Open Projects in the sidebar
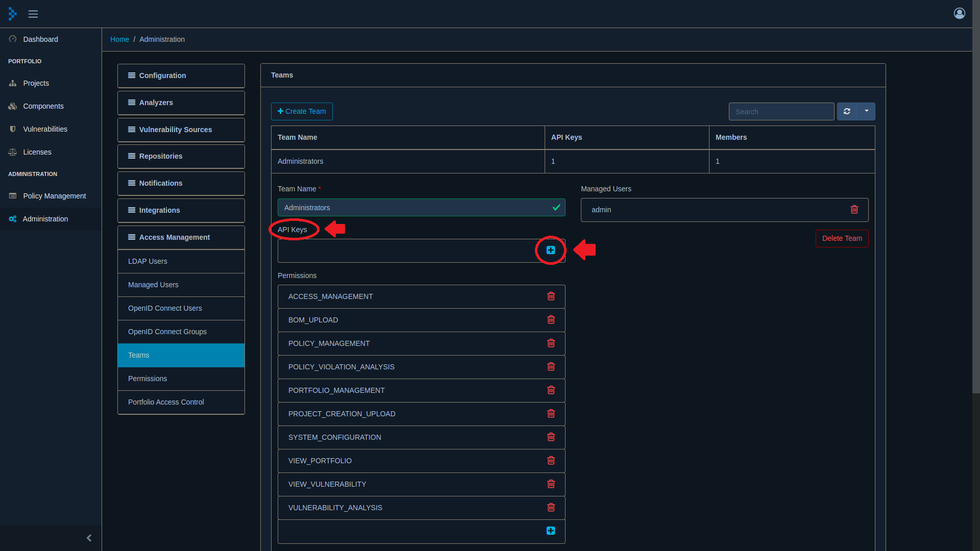980x551 pixels. tap(51, 83)
